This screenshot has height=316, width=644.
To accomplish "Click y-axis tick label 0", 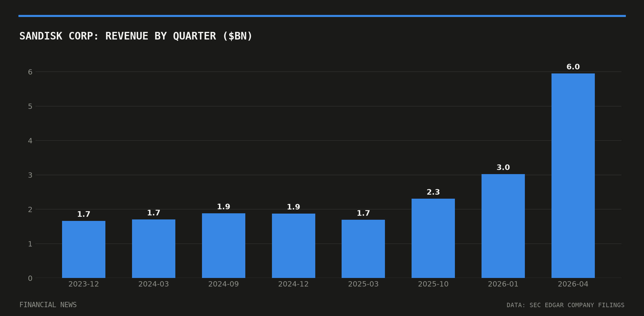I will pos(30,279).
